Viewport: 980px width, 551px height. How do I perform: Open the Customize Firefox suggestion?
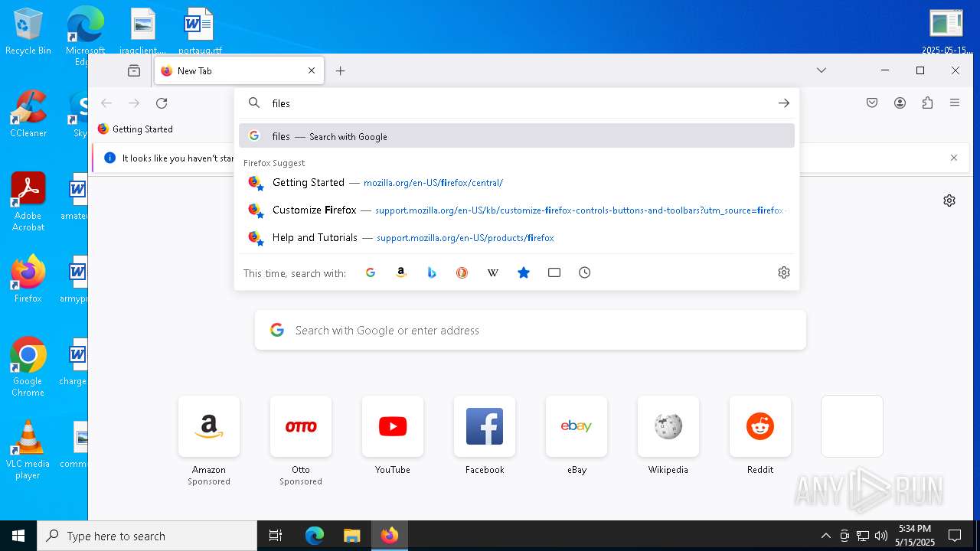click(x=517, y=210)
